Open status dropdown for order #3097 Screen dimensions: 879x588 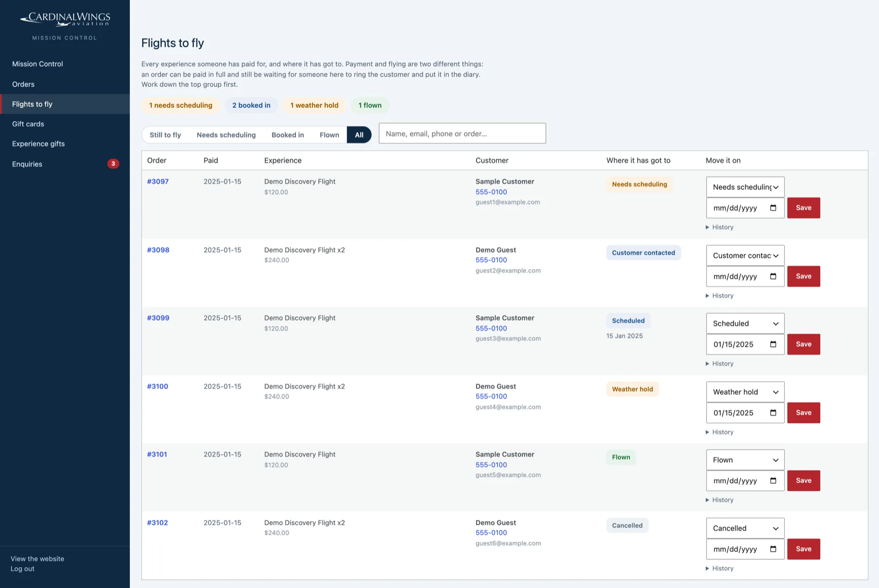coord(745,187)
